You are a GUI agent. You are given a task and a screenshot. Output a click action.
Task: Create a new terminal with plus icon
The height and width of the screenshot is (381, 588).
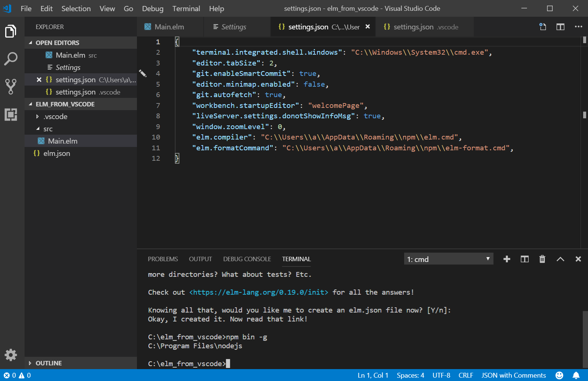[x=506, y=259]
